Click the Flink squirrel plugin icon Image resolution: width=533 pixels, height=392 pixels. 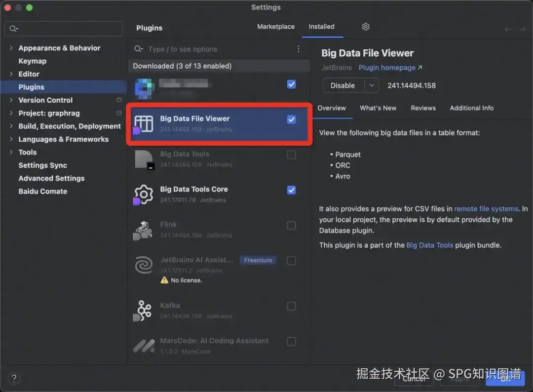click(143, 230)
